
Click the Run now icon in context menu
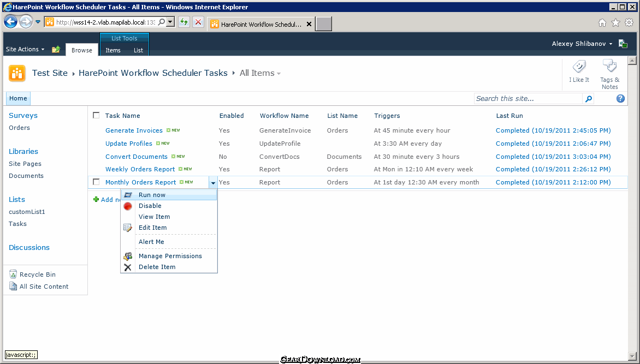click(128, 195)
